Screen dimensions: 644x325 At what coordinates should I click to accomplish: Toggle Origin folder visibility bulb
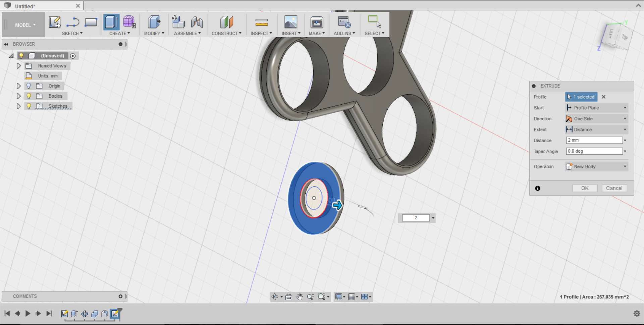tap(29, 86)
